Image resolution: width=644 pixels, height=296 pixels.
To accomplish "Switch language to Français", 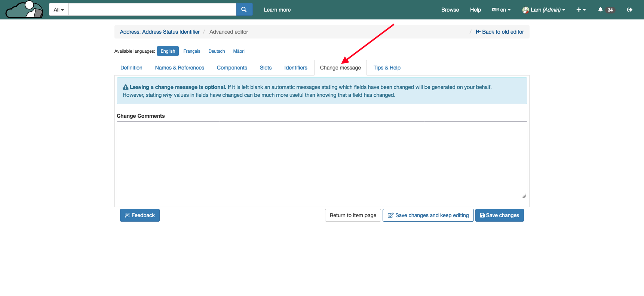I will pyautogui.click(x=191, y=51).
